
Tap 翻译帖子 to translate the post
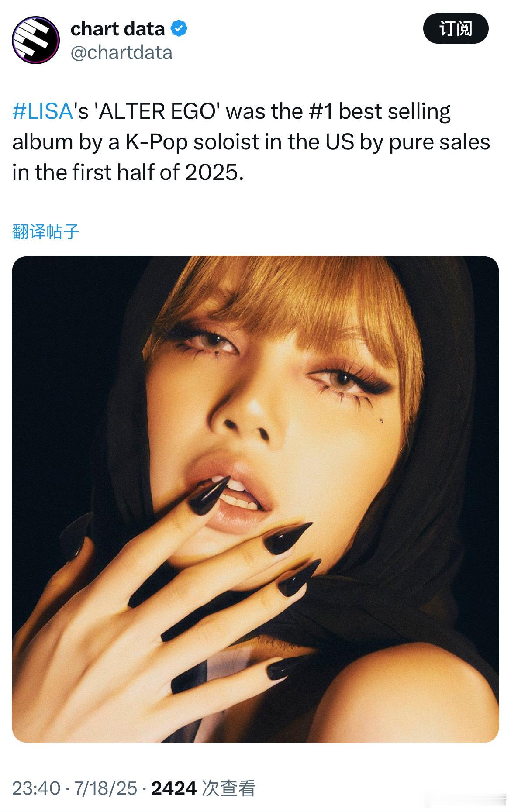coord(46,231)
